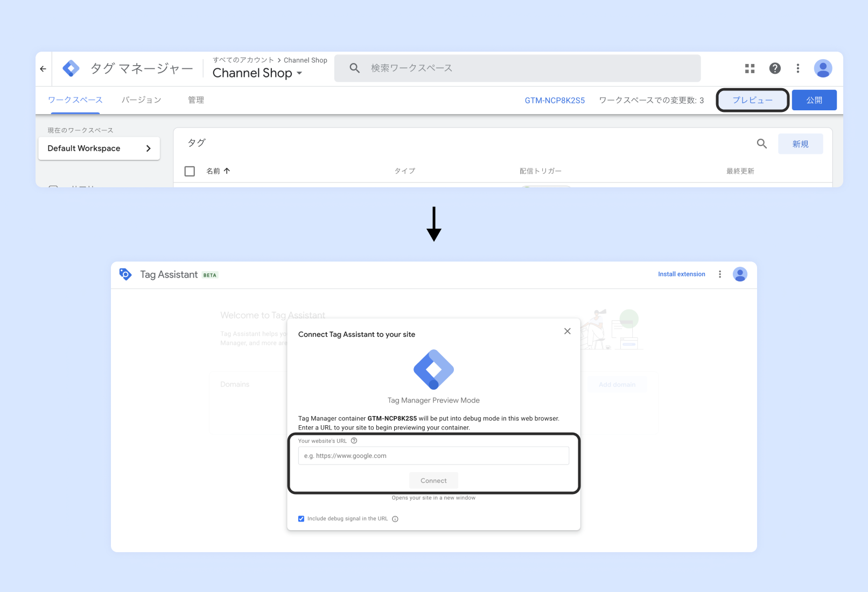Click the Tag Assistant logo

tap(125, 274)
